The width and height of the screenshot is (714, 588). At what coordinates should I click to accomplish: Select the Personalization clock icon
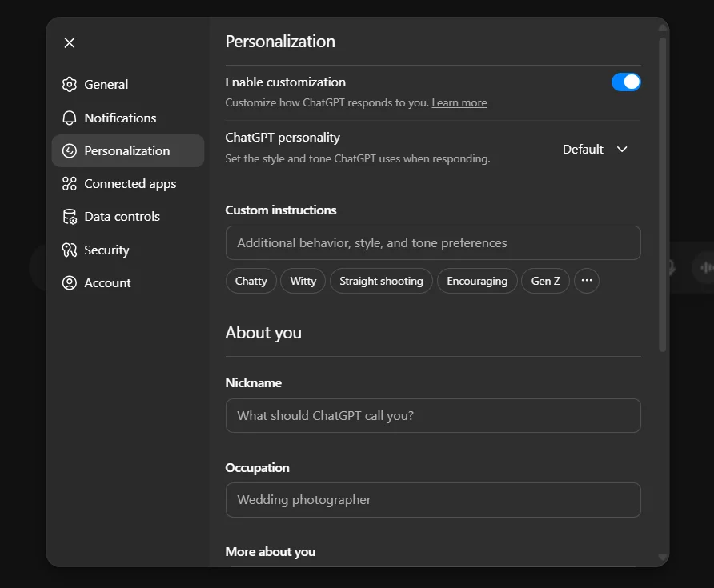(69, 150)
